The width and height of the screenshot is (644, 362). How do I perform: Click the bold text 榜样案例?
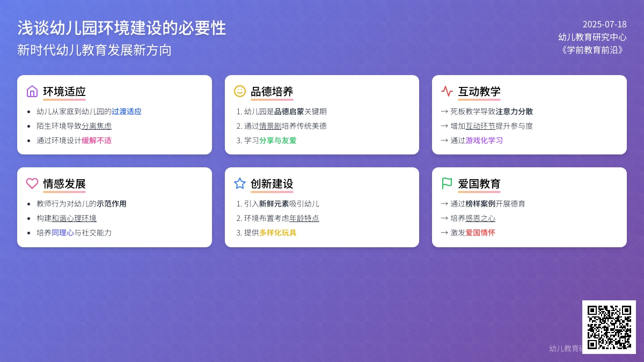pos(480,204)
